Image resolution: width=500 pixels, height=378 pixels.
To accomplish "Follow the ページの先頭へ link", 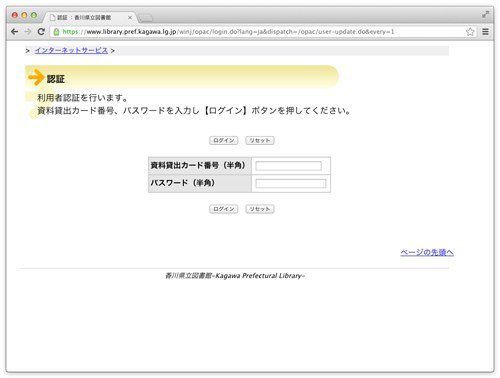I will (x=427, y=252).
